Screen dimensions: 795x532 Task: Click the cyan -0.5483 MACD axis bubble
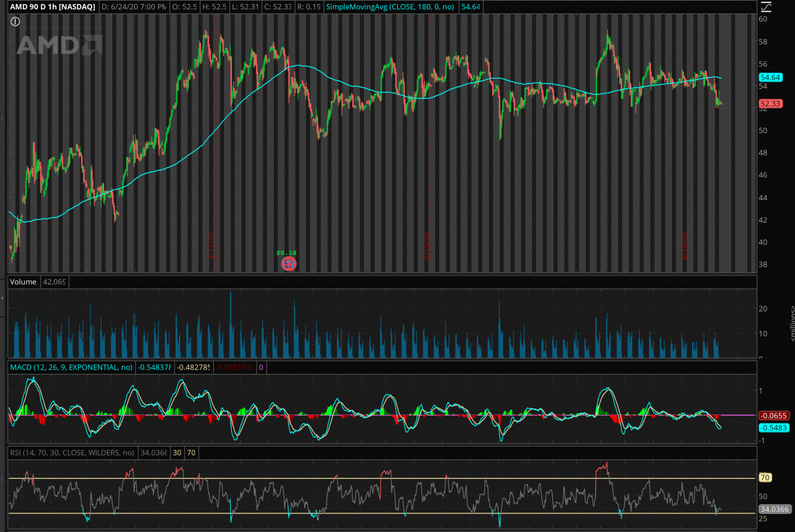774,427
